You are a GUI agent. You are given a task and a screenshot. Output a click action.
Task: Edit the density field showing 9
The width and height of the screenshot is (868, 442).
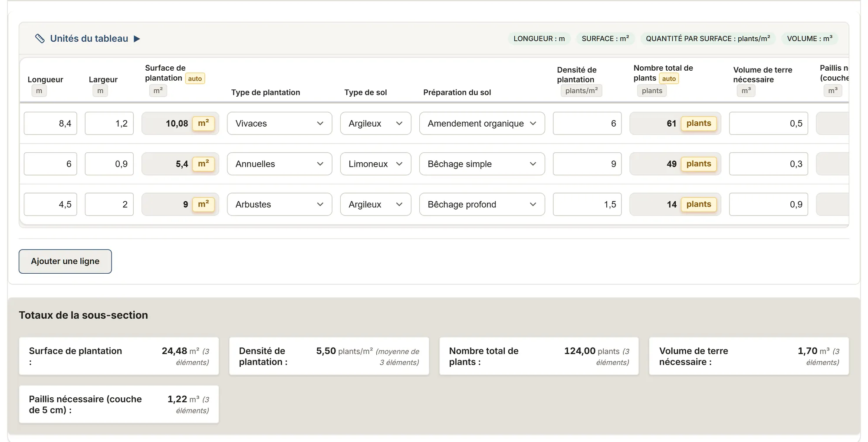pyautogui.click(x=587, y=164)
